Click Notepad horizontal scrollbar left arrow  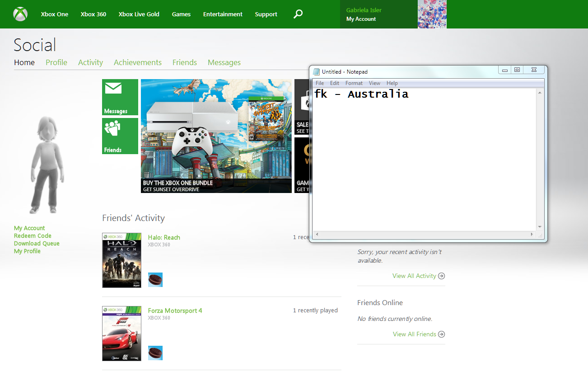tap(317, 235)
